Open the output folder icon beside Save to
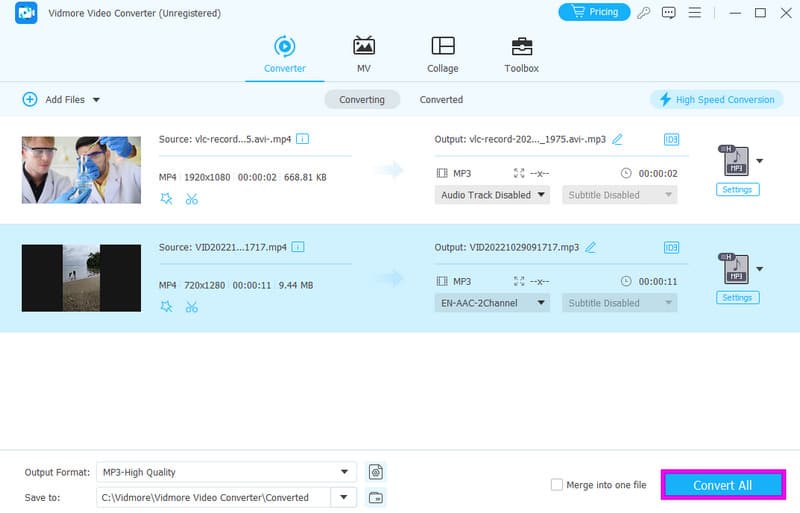This screenshot has height=513, width=800. pos(376,497)
